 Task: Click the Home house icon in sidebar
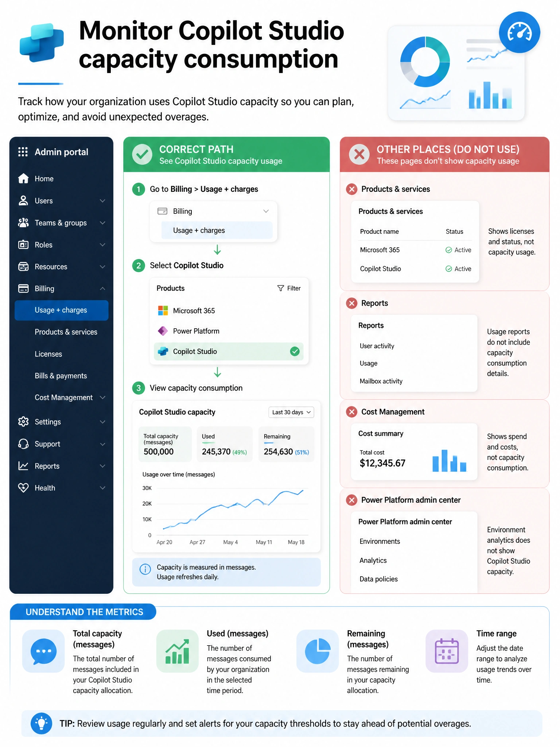click(x=23, y=178)
